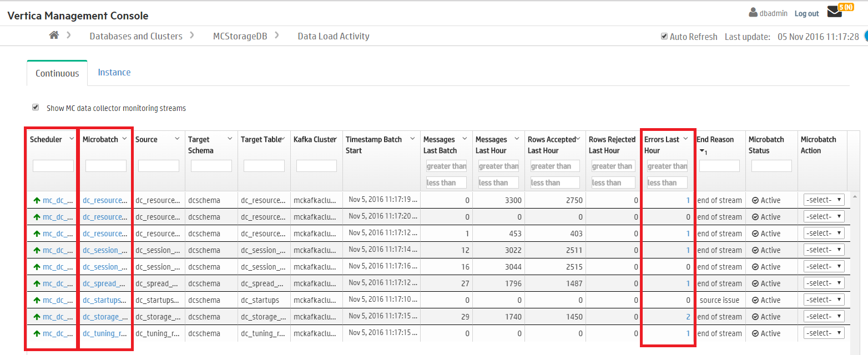Open Microbatch Action select for dc_startups row

click(824, 300)
